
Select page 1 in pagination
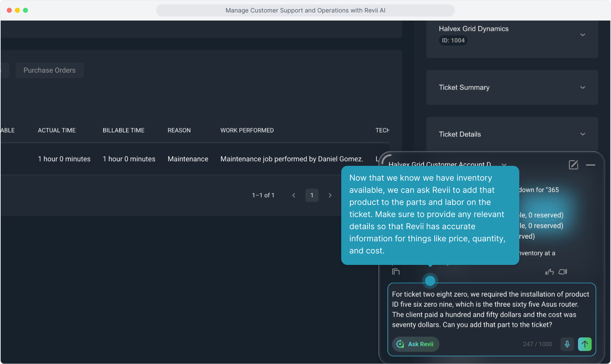tap(312, 195)
